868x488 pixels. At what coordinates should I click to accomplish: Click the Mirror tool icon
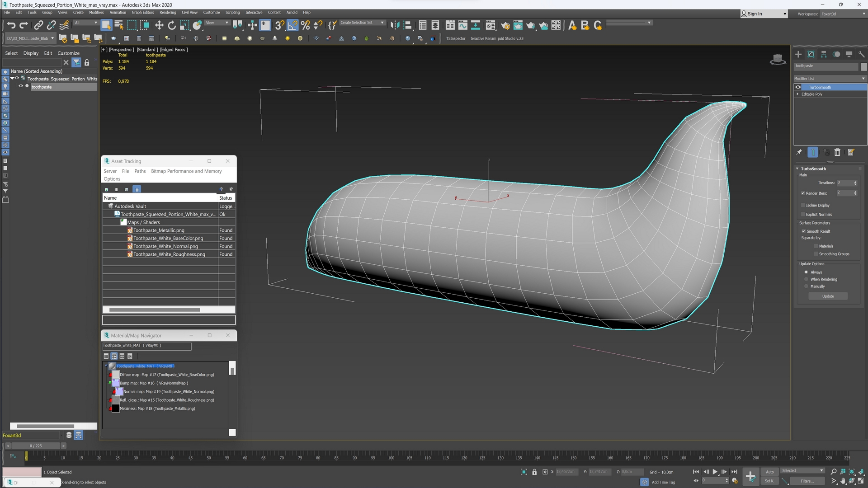pyautogui.click(x=395, y=25)
